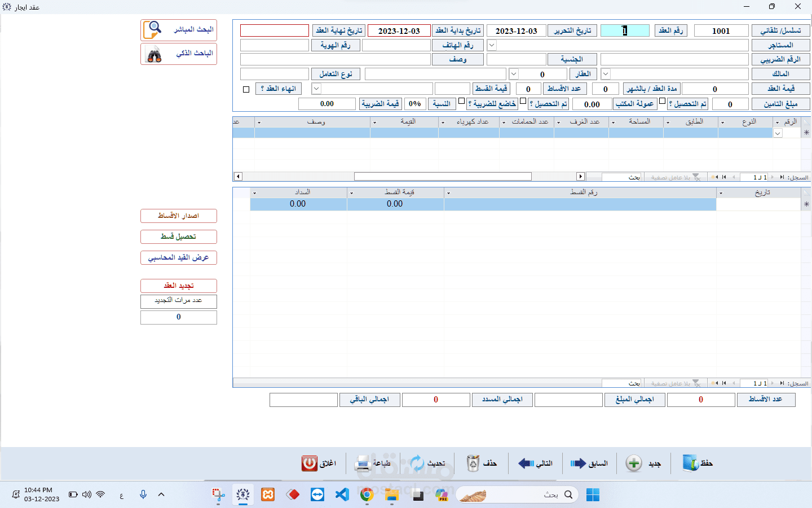This screenshot has height=508, width=812.
Task: Click the تجديد العقد button
Action: (x=179, y=286)
